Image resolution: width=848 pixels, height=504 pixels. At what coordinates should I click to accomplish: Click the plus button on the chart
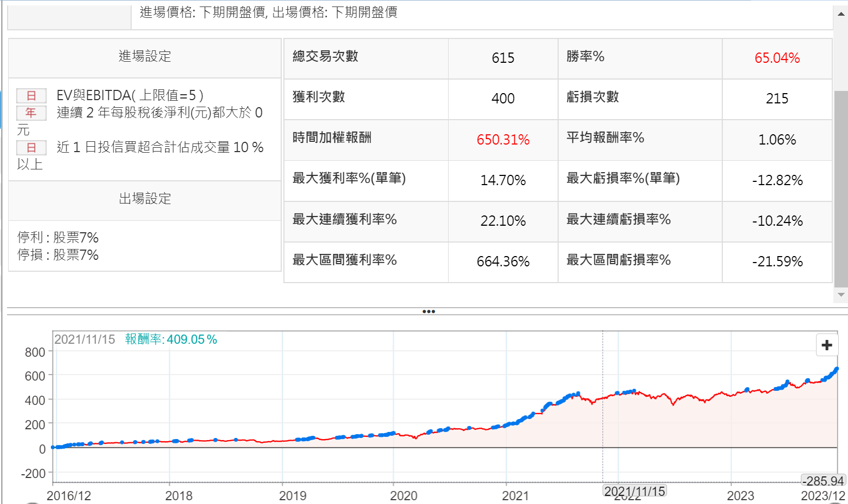coord(826,345)
